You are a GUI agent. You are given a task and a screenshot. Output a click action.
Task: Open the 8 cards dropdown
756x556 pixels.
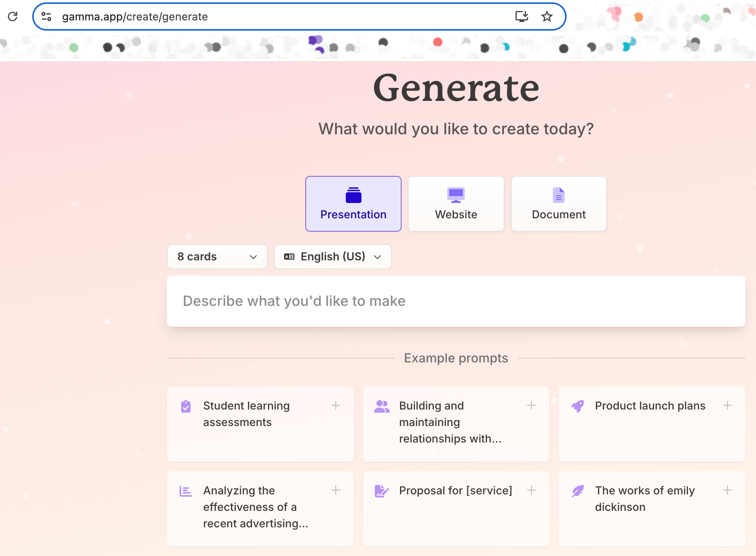point(217,257)
